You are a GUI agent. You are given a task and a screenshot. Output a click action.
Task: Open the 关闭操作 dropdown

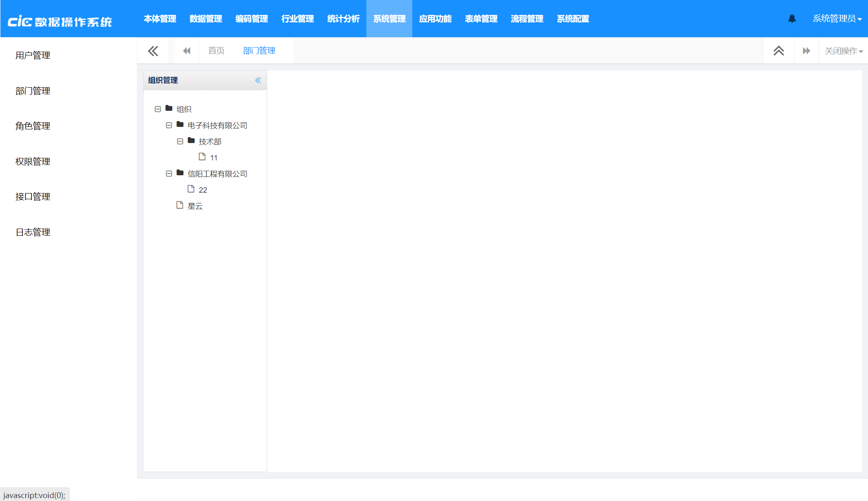(x=843, y=51)
